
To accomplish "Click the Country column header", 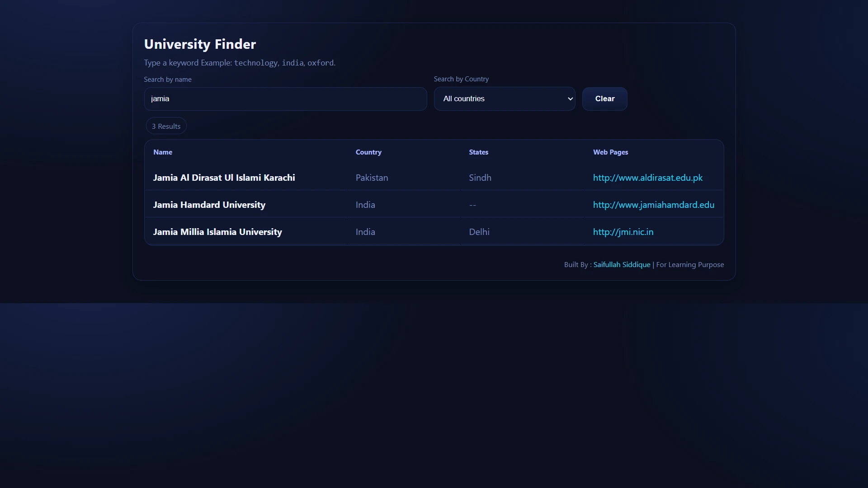I will pos(368,152).
